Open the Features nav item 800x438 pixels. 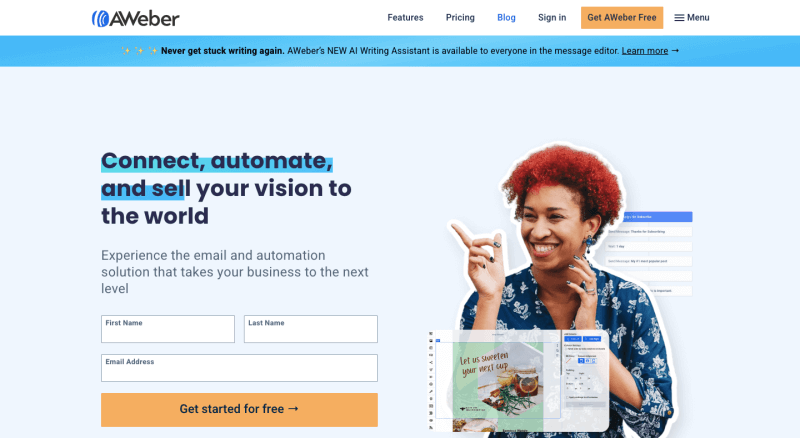(405, 17)
